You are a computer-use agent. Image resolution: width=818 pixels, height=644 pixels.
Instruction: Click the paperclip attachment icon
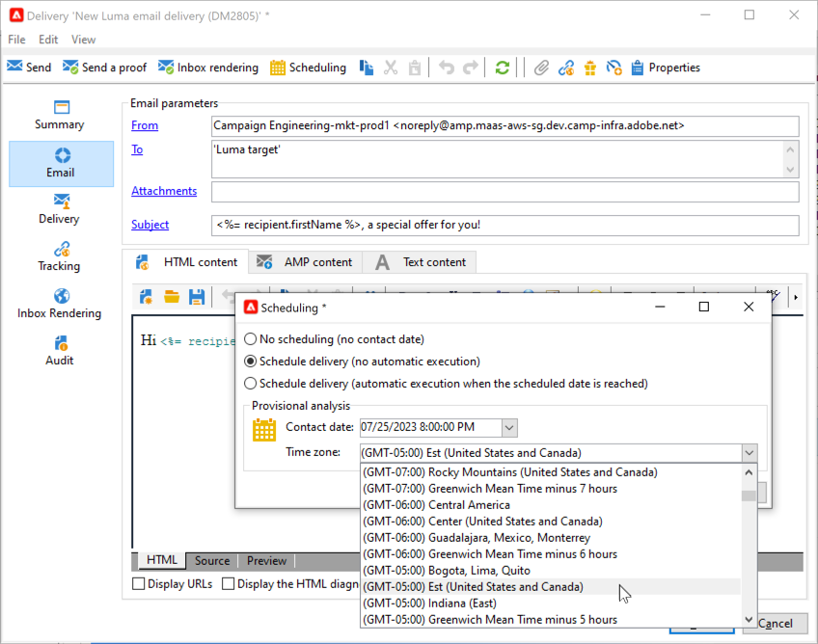point(541,67)
